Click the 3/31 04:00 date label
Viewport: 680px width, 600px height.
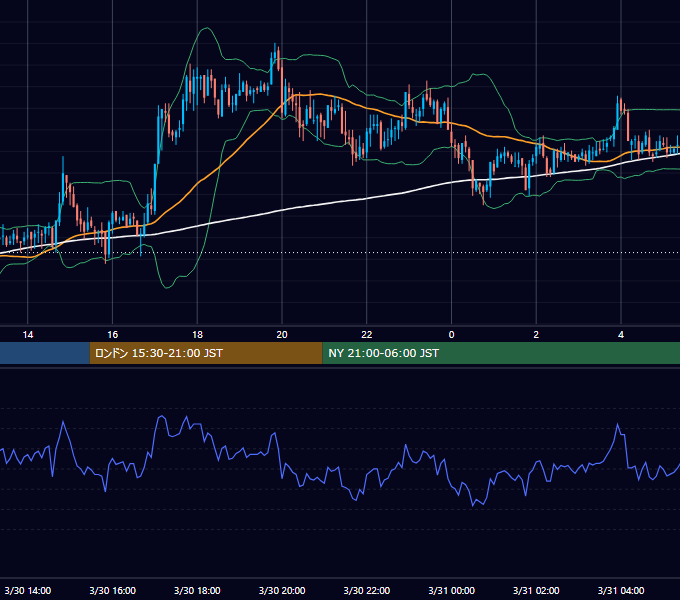621,590
